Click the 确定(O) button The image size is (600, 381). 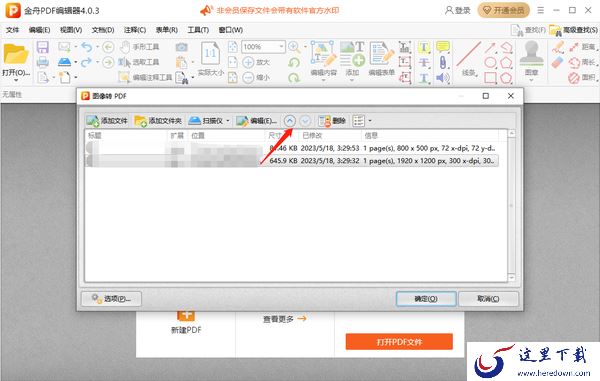(x=426, y=299)
